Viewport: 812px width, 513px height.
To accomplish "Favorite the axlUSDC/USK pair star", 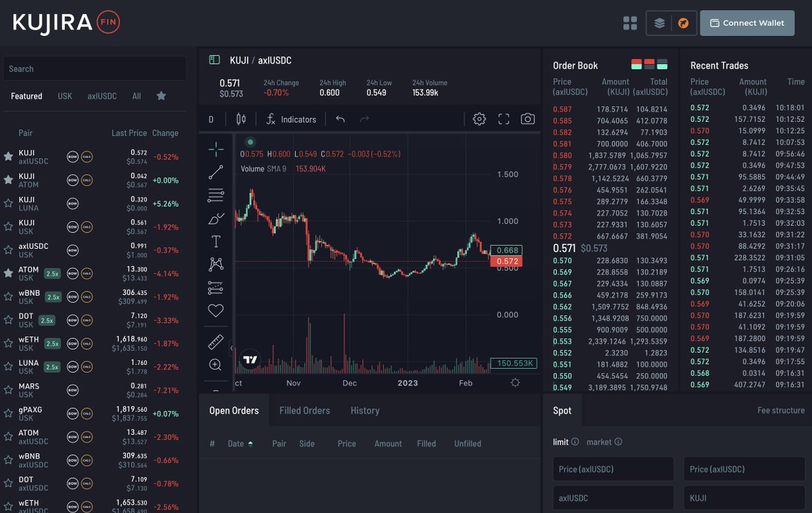I will coord(8,250).
